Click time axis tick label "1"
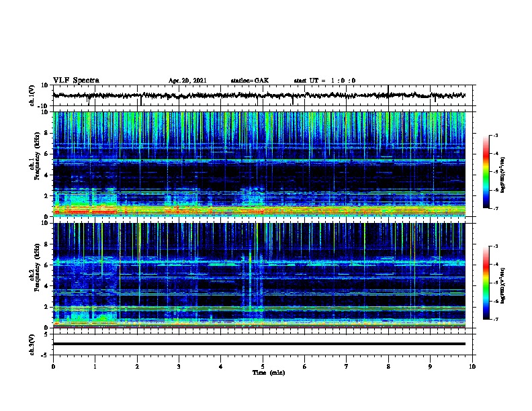The width and height of the screenshot is (532, 411). click(x=95, y=367)
